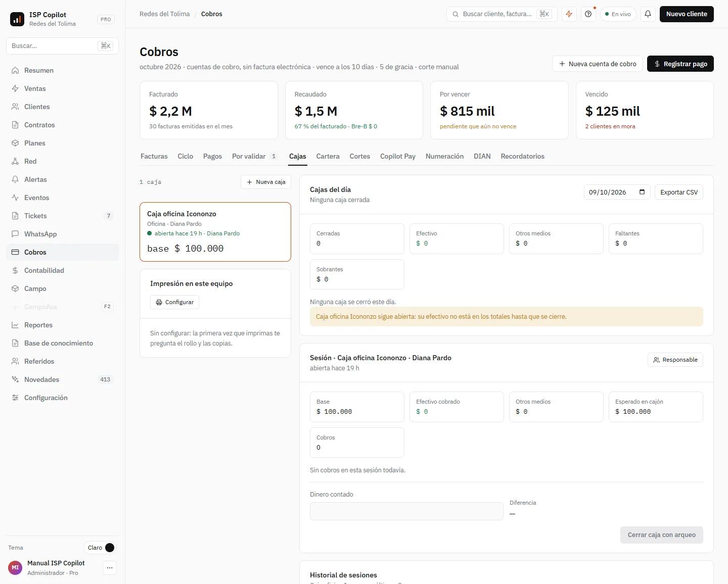Screen dimensions: 728x584
Task: Open the notifications bell
Action: click(x=648, y=14)
